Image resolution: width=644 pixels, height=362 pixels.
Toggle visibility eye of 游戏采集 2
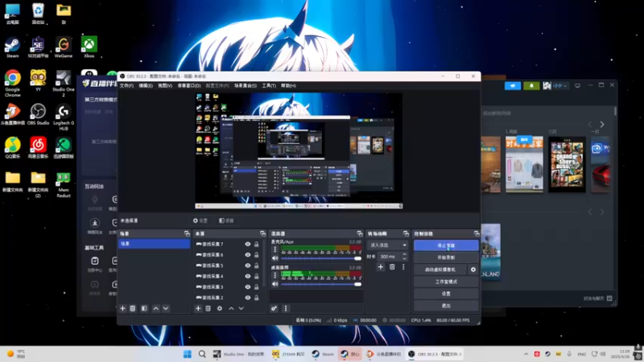248,298
